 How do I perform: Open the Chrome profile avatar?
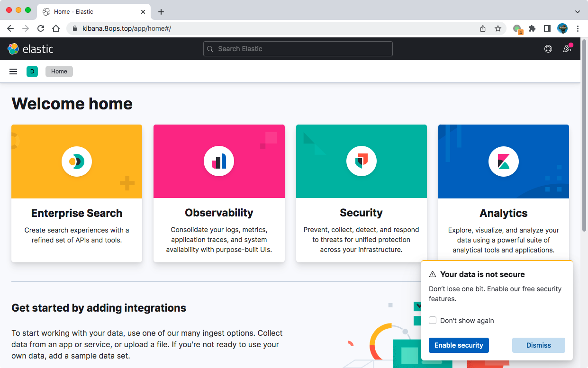point(562,28)
